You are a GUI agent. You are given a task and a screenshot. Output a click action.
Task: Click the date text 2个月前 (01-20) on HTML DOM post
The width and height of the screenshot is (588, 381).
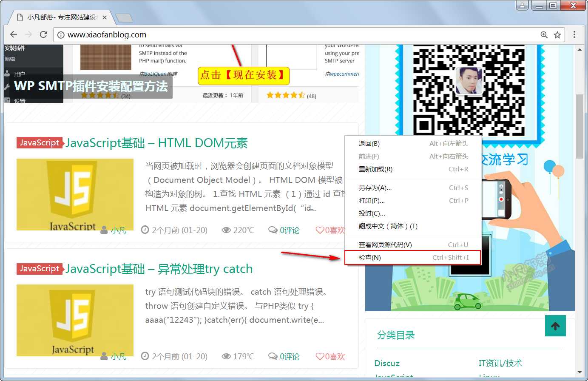(179, 230)
